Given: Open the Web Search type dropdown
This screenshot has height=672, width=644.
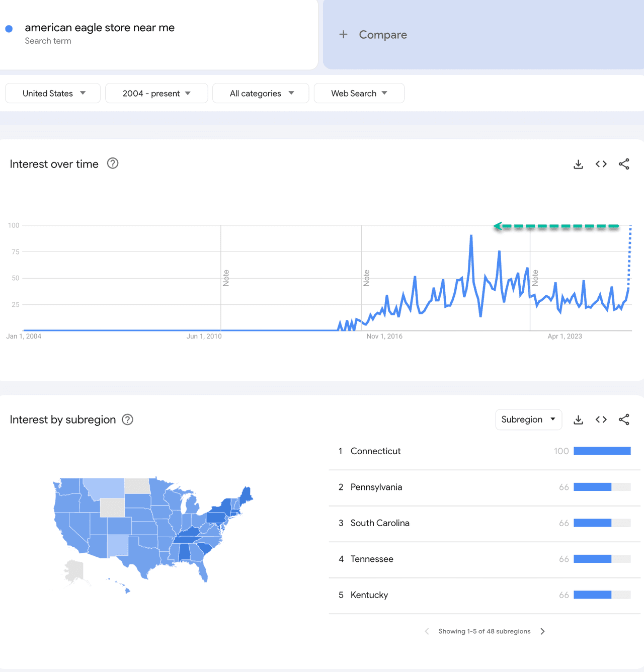Looking at the screenshot, I should click(359, 93).
